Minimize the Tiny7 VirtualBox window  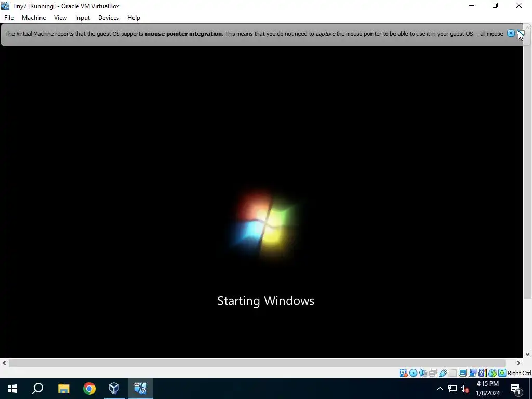click(x=472, y=6)
